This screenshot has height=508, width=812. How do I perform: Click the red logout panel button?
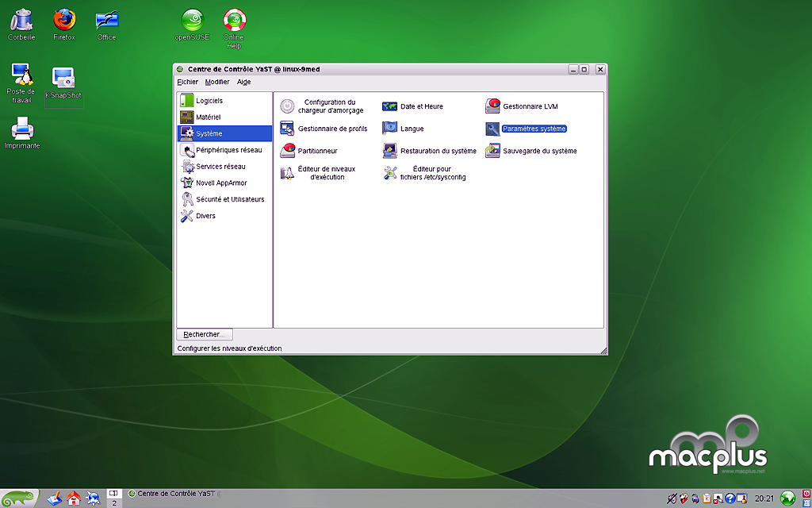pyautogui.click(x=806, y=494)
